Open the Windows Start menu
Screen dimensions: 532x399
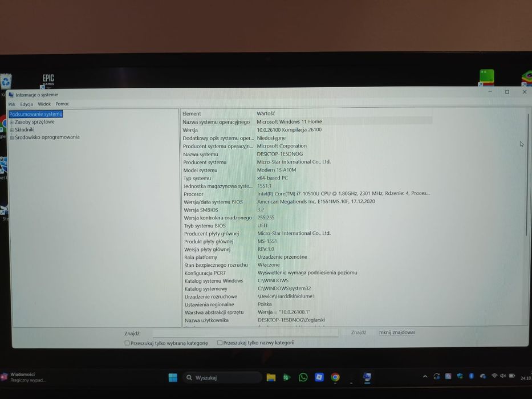[x=173, y=377]
